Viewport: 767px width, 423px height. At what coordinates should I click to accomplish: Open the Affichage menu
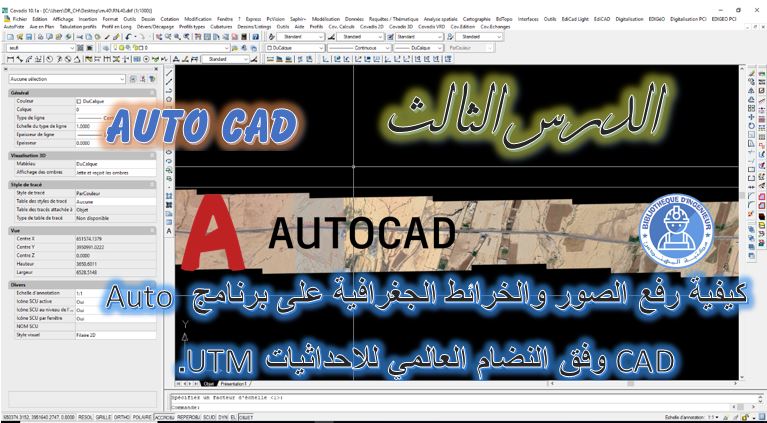63,19
